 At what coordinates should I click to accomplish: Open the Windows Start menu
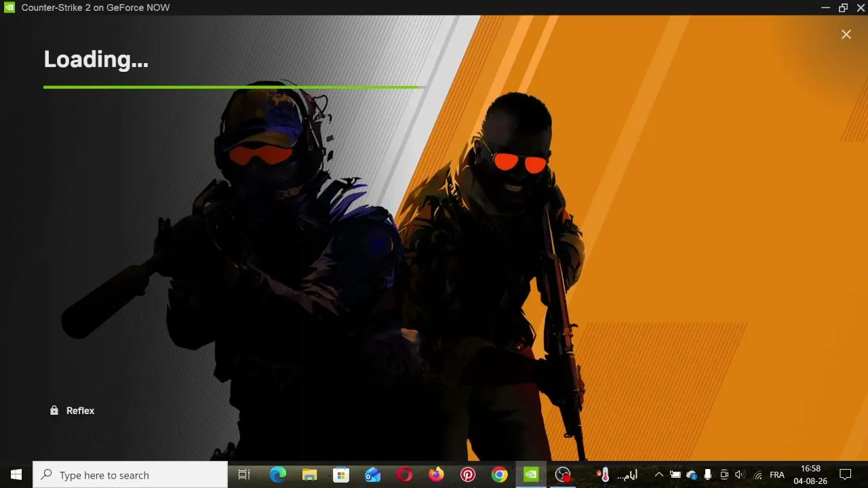click(16, 475)
